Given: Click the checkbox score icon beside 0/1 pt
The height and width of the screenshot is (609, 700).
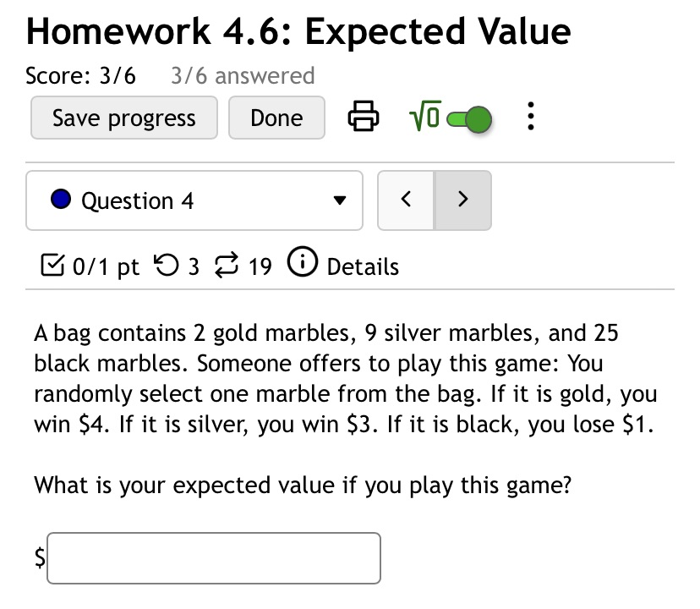Looking at the screenshot, I should coord(52,265).
